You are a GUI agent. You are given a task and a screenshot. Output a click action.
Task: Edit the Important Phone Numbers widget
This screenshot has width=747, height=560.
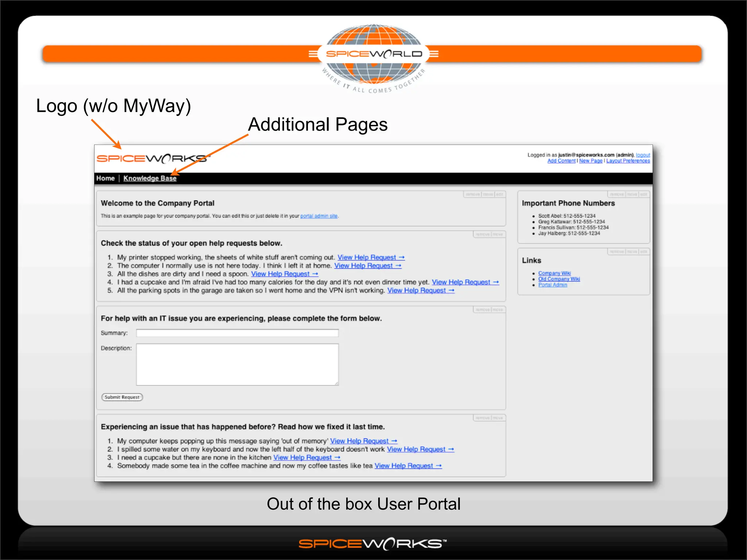[644, 194]
